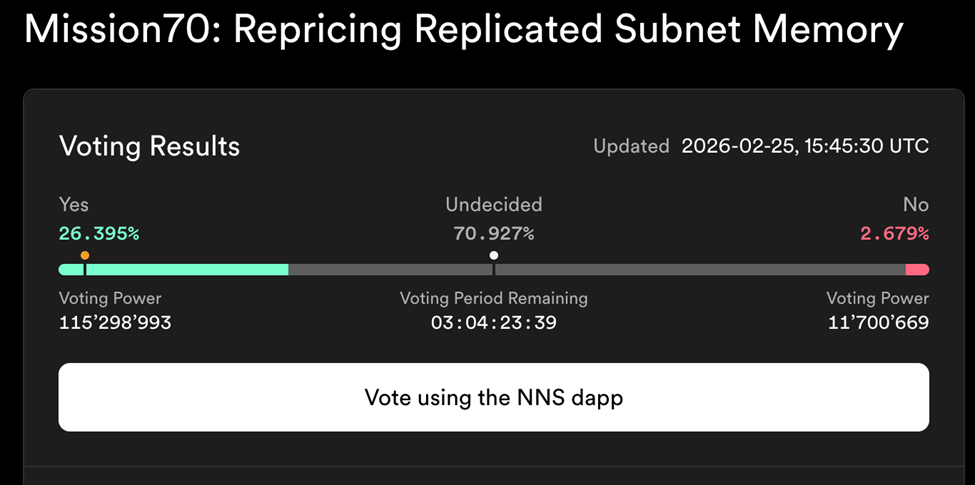Click the "Voting Results" heading

tap(149, 146)
